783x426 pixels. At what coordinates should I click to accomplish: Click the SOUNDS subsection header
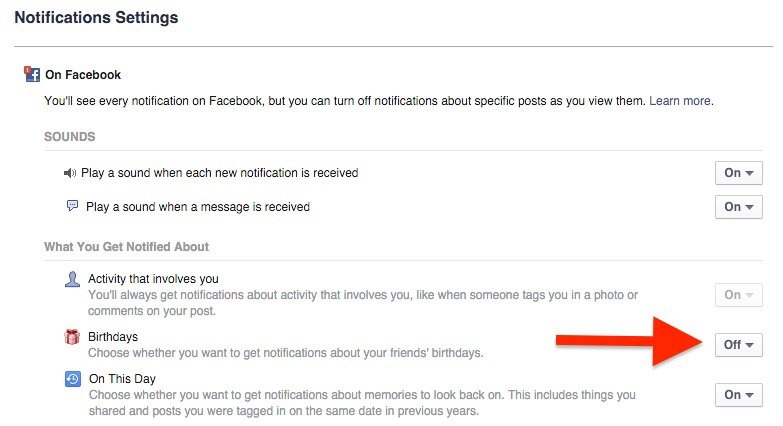pos(70,136)
